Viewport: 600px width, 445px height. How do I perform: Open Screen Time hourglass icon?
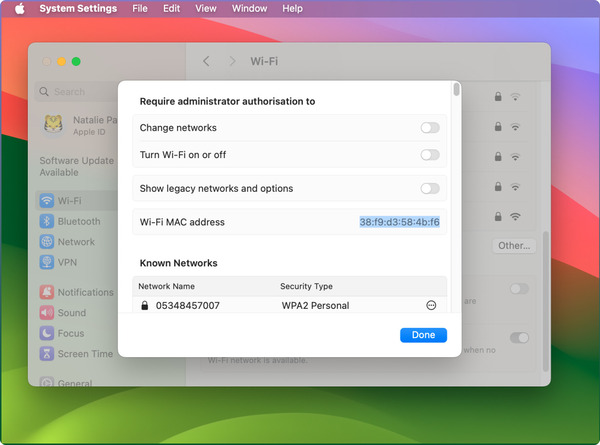(x=47, y=354)
